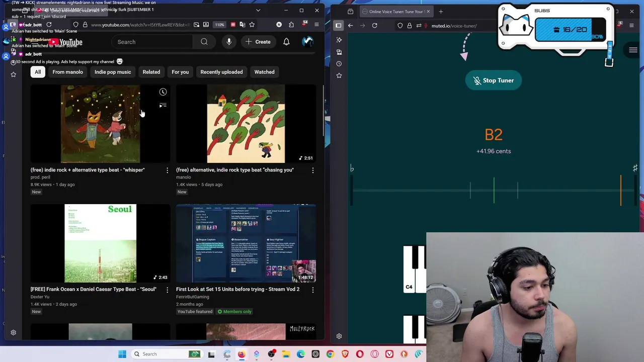Open the application menu in voice tuner browser
Screen dimensions: 644x362
pyautogui.click(x=632, y=26)
